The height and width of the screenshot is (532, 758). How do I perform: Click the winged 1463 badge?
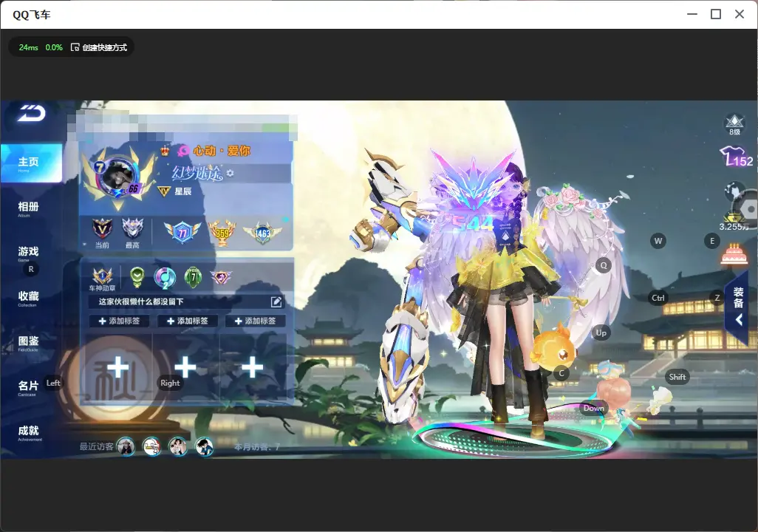(x=262, y=233)
